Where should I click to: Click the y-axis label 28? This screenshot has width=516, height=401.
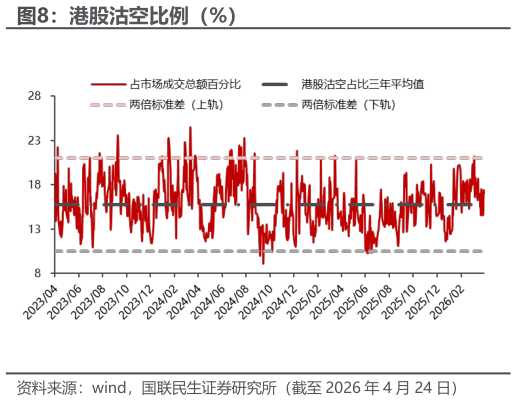[34, 96]
